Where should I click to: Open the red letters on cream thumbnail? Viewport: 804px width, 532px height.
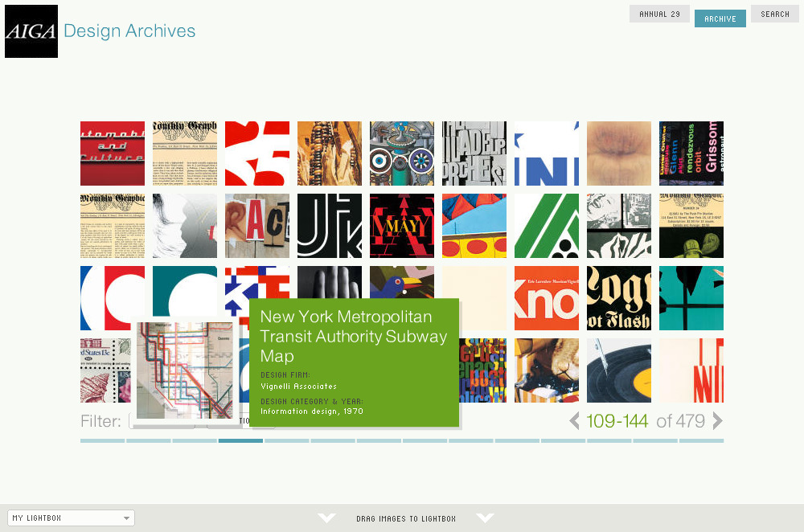(691, 370)
